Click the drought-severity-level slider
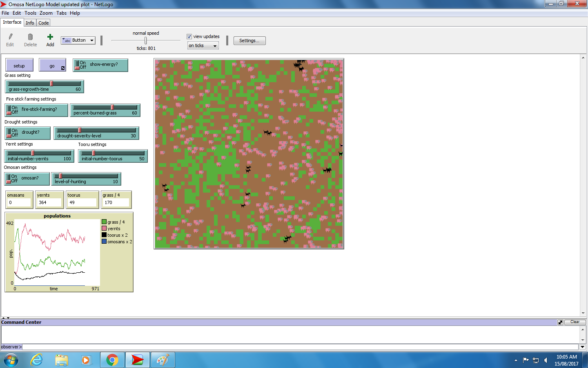 click(96, 133)
